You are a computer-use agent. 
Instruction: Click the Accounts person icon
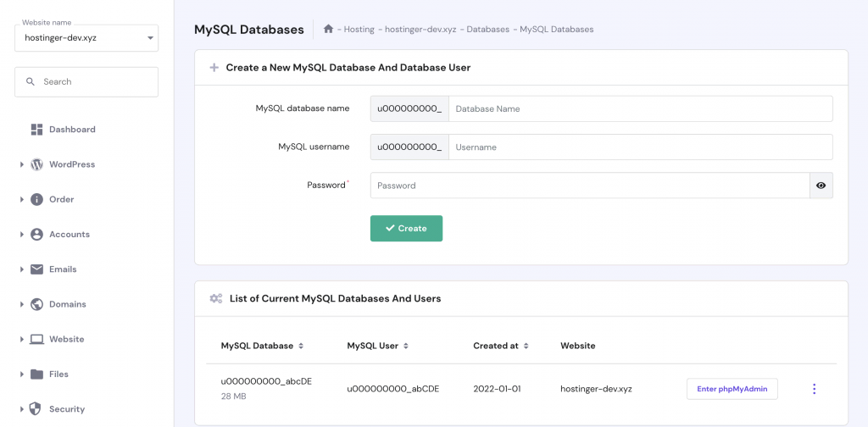point(37,235)
